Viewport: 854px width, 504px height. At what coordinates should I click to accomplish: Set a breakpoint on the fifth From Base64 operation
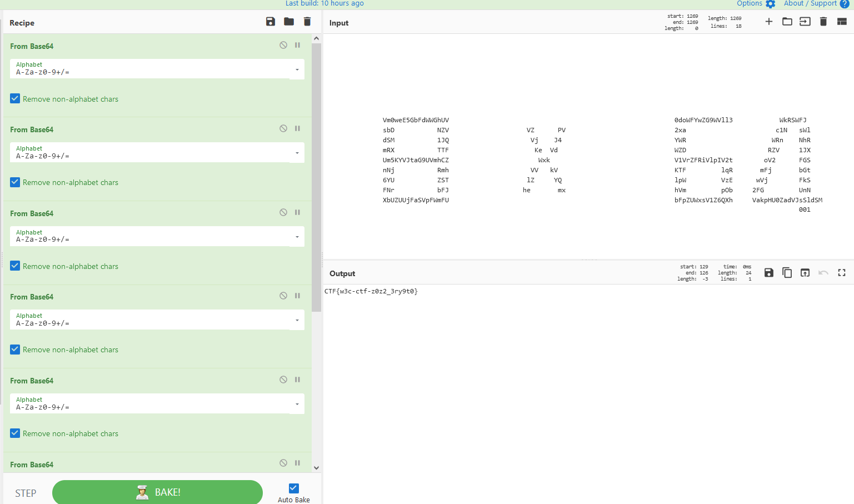(297, 380)
